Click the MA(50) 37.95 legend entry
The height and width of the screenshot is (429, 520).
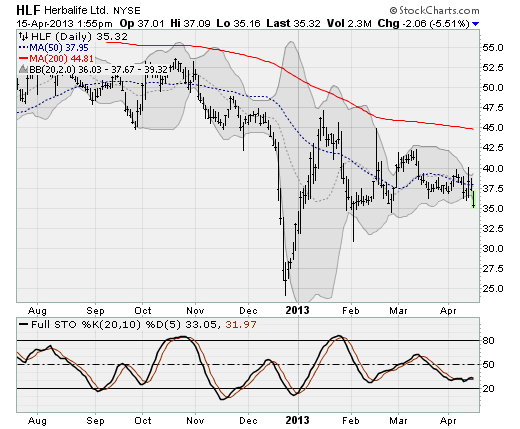point(54,48)
